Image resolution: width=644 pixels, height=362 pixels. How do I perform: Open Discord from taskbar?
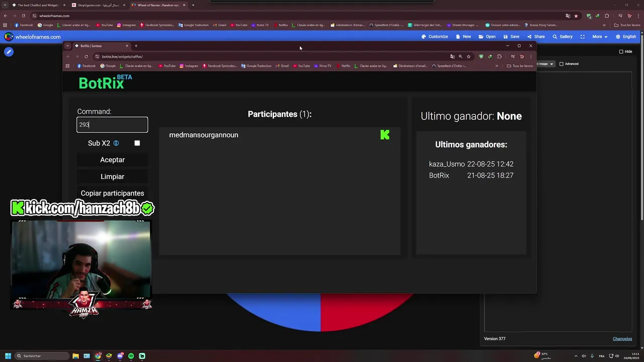point(120,356)
